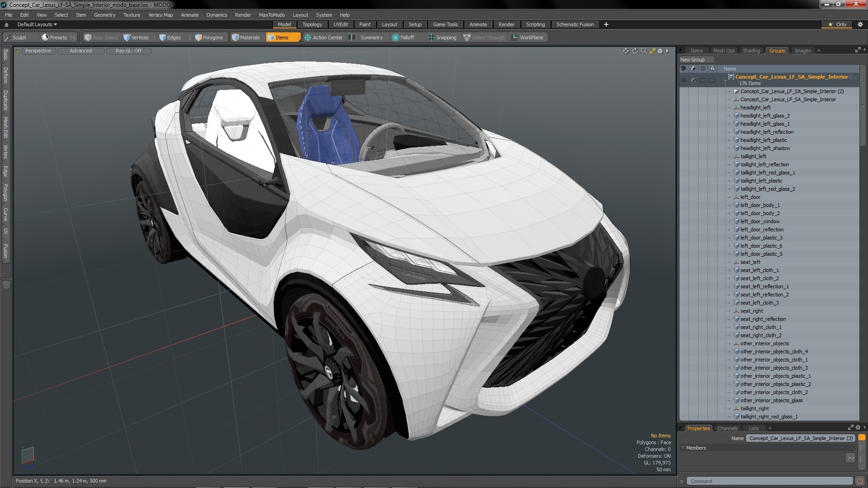Click the viewport zoom magnifier icon
Screen dimensions: 868x488
[x=644, y=51]
